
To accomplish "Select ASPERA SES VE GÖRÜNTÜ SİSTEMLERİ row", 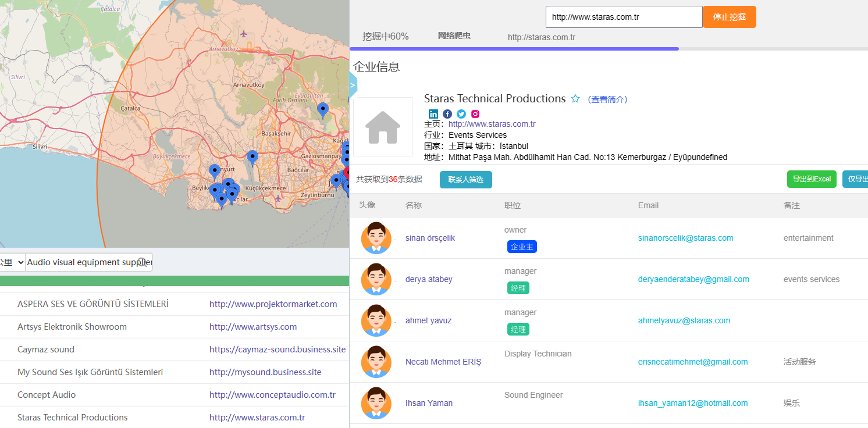I will (175, 304).
